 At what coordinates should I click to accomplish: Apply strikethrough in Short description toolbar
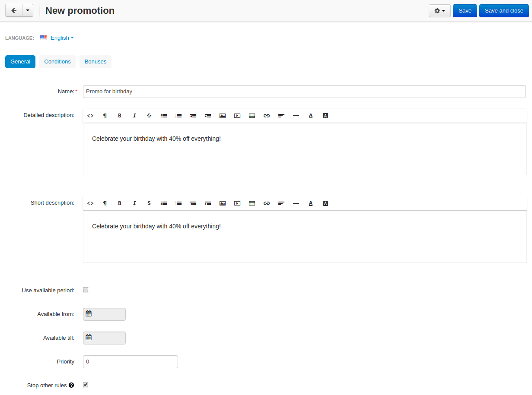(149, 203)
